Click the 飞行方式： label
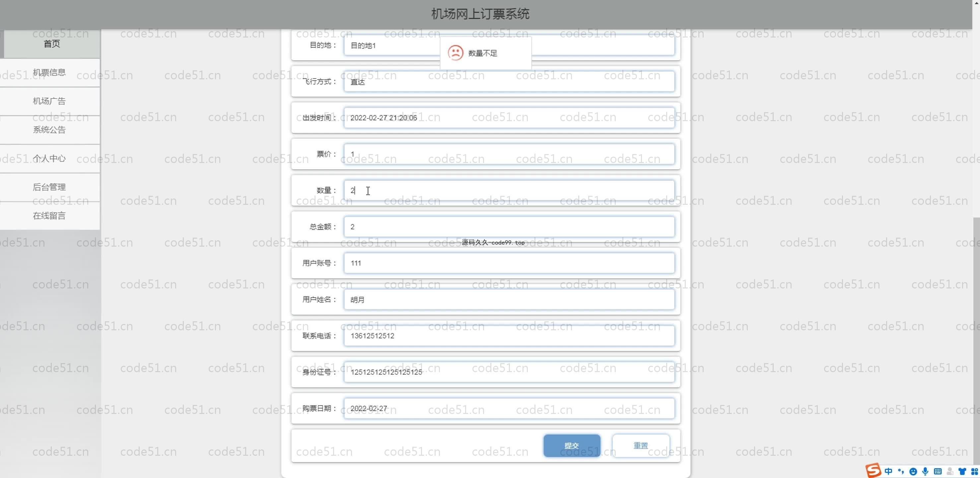The width and height of the screenshot is (980, 478). 319,81
